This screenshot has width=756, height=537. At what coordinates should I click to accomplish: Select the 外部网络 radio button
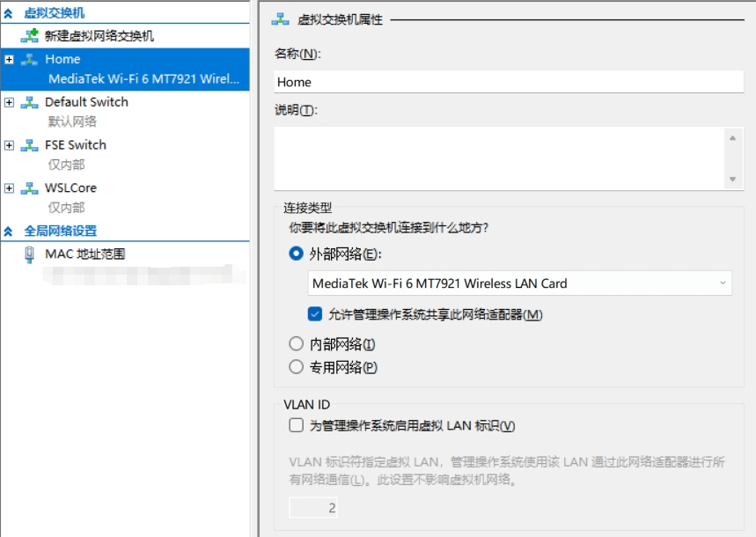[296, 254]
